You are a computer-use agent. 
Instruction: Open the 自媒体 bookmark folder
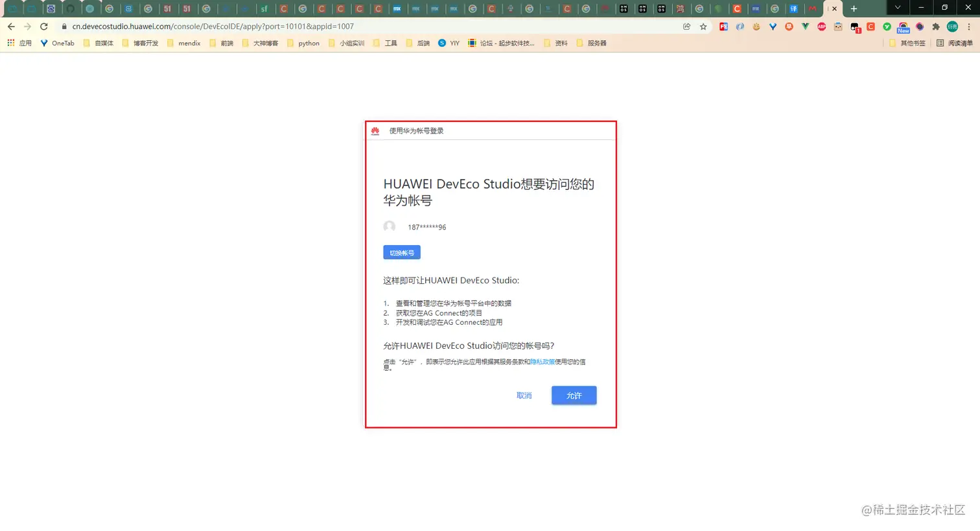tap(98, 43)
